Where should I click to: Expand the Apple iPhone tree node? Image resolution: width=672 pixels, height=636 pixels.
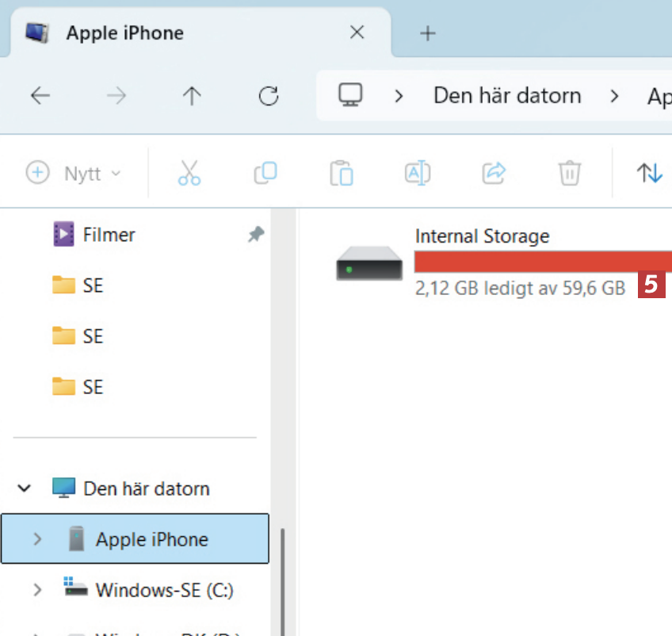pyautogui.click(x=36, y=539)
